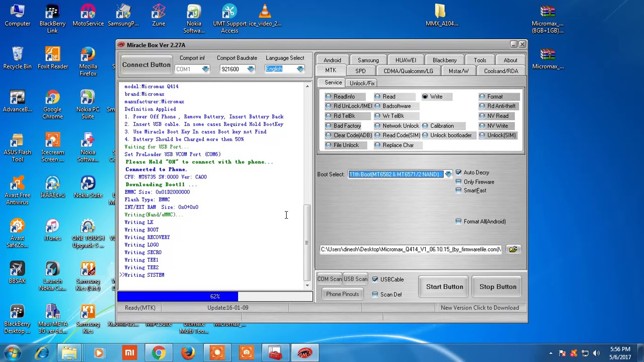Click the 'Writing SYSTEM' log line
This screenshot has height=362, width=644.
tap(144, 275)
